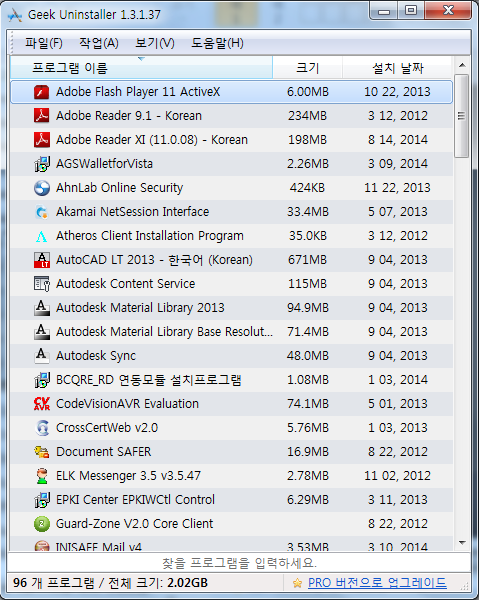Open the 도움말(H) menu
Viewport: 479px width, 600px height.
click(x=217, y=43)
